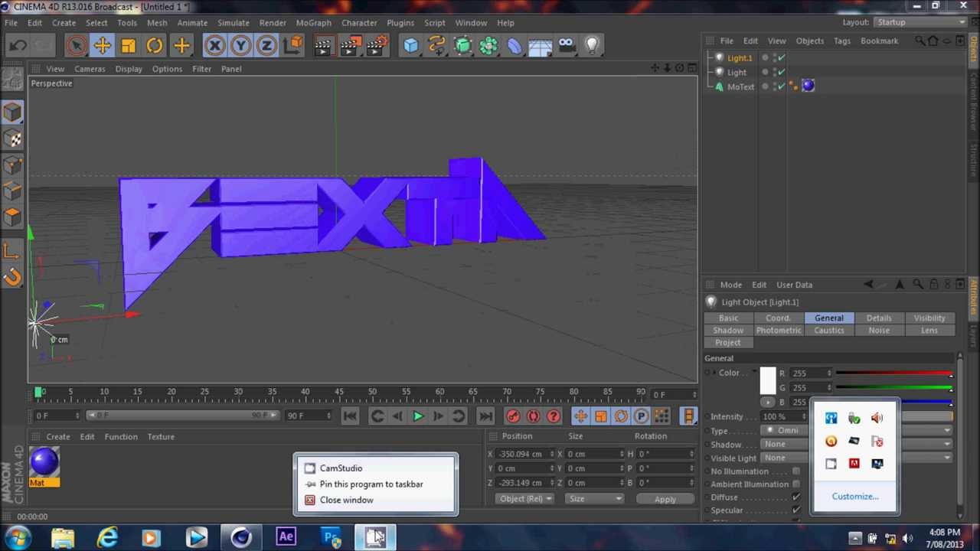This screenshot has width=980, height=551.
Task: Uncheck the Diffuse checkbox
Action: pyautogui.click(x=796, y=497)
